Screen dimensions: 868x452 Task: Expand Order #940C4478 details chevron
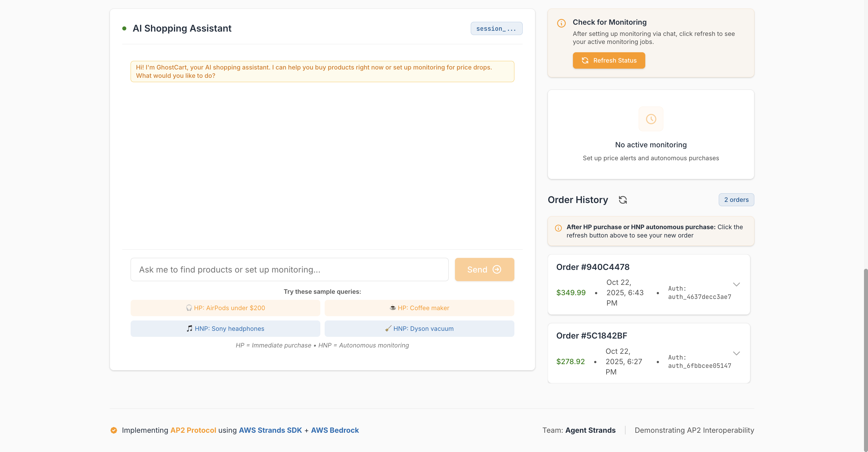pyautogui.click(x=736, y=285)
